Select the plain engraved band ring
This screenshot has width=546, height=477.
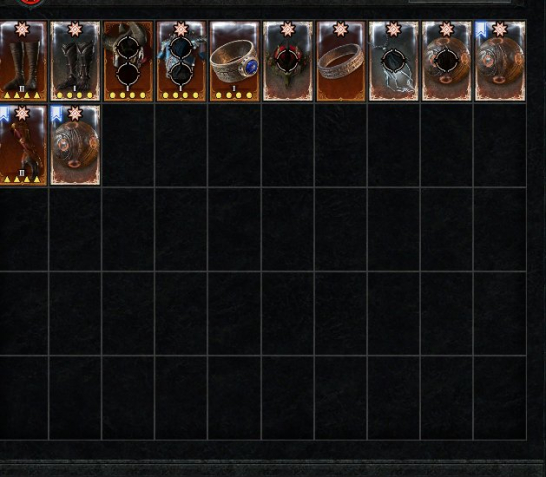click(341, 61)
